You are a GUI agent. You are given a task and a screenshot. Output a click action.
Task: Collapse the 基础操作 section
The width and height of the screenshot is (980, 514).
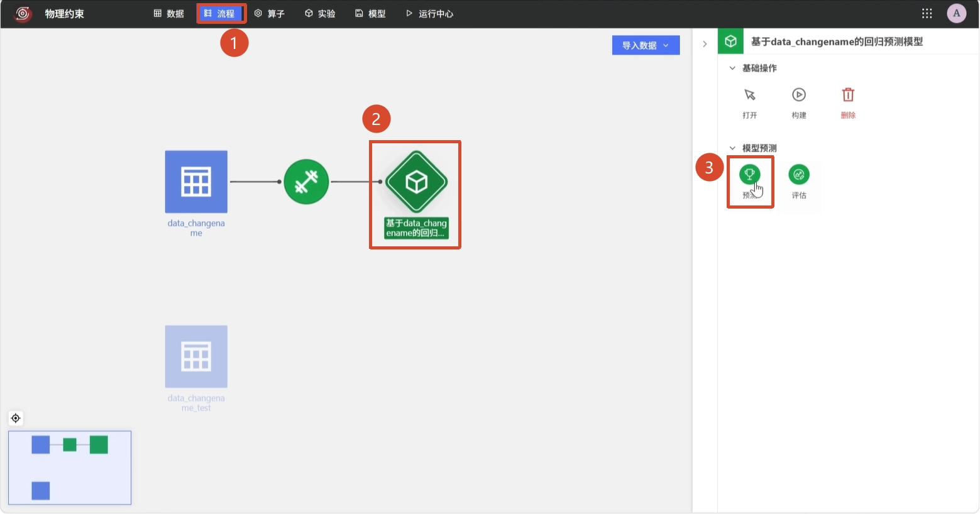click(x=732, y=68)
